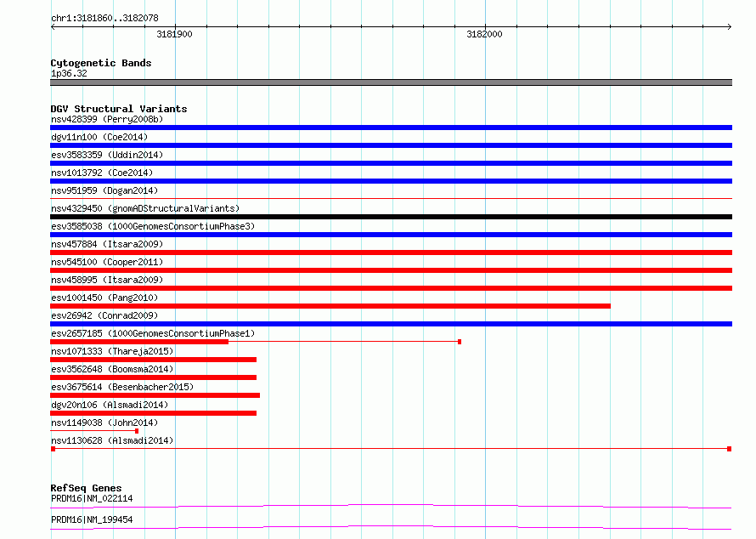Select the esv26942 (Conrad2009) label

[104, 315]
